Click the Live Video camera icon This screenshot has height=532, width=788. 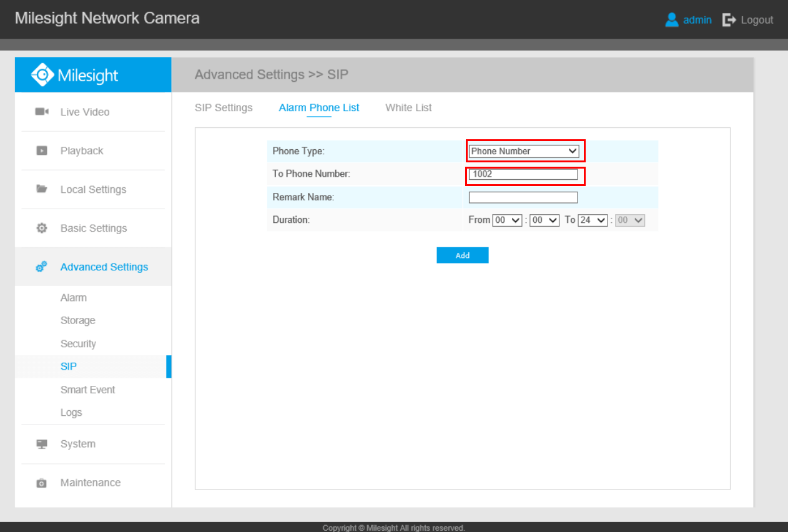point(42,112)
